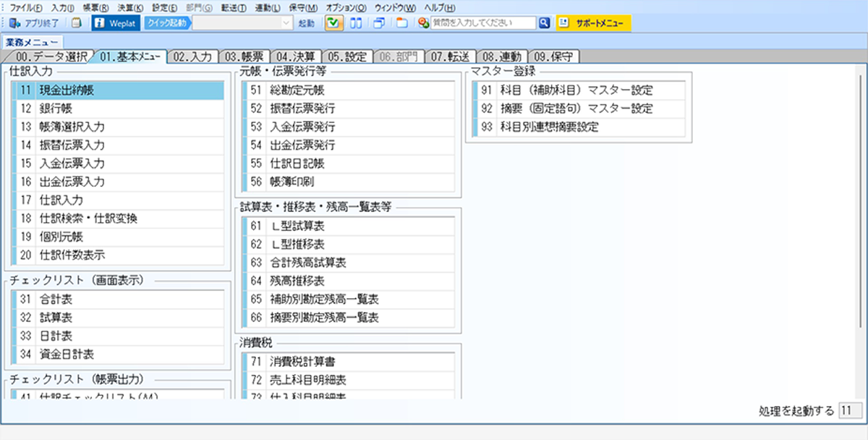
Task: Open the オプション(O) menu
Action: [x=346, y=7]
